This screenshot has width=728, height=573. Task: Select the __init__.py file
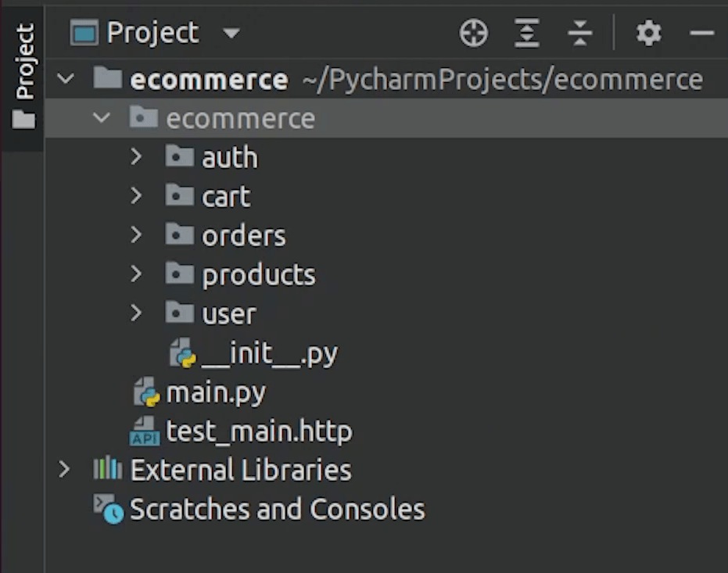pyautogui.click(x=268, y=354)
